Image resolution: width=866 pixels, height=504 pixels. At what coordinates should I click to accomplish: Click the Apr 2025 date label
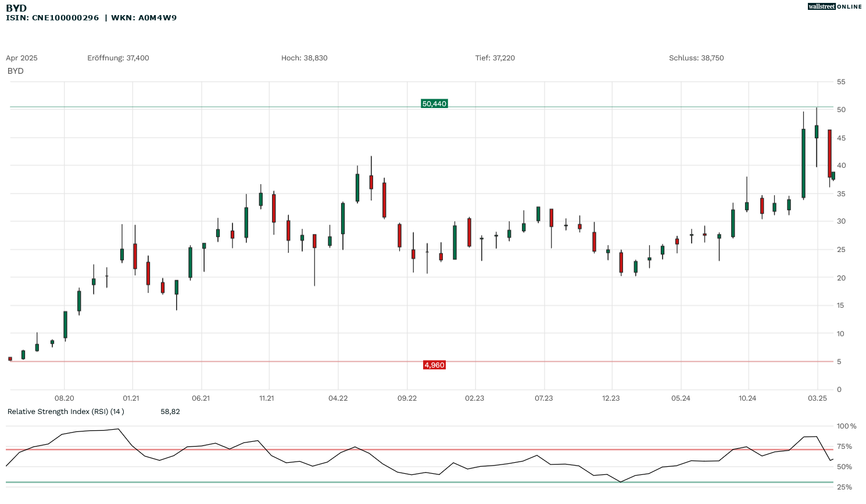coord(22,58)
